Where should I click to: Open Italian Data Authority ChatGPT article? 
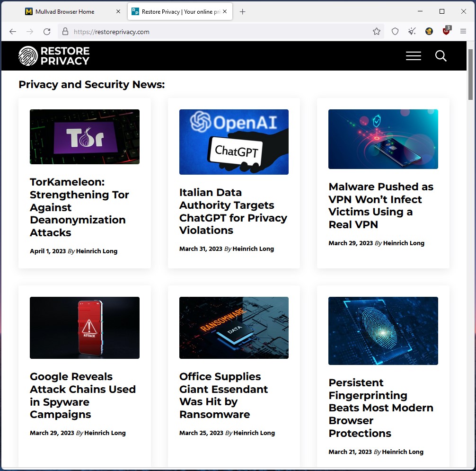[x=233, y=211]
